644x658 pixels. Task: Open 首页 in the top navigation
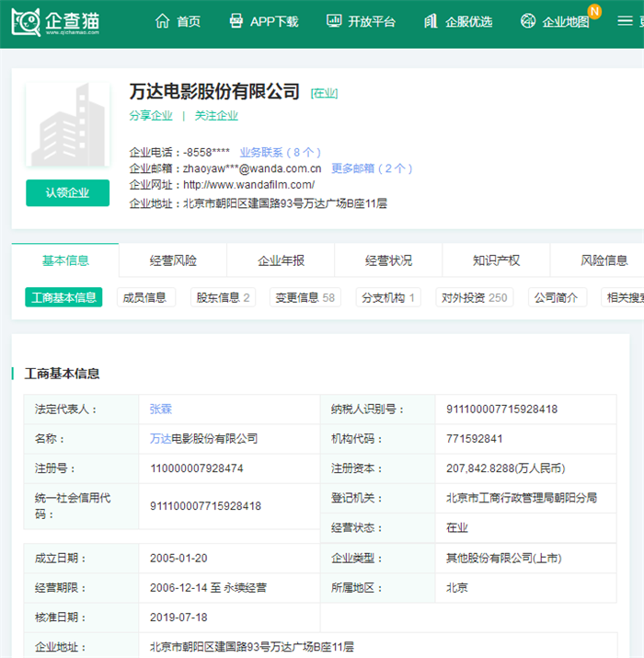[x=189, y=21]
